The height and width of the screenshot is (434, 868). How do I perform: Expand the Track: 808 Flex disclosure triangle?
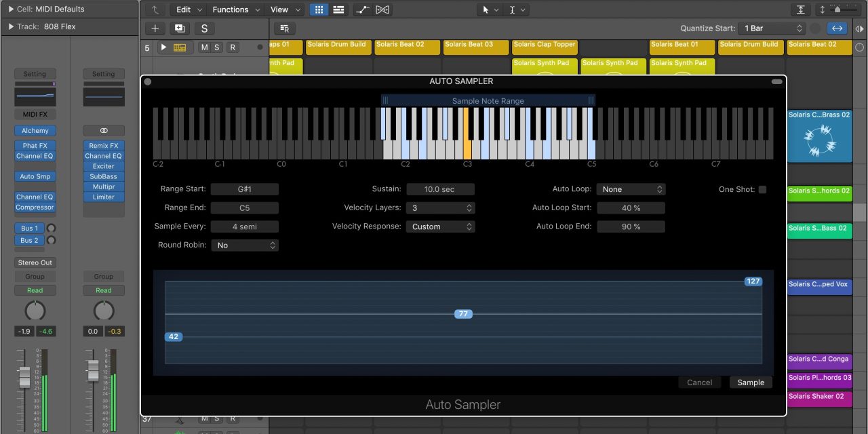11,26
